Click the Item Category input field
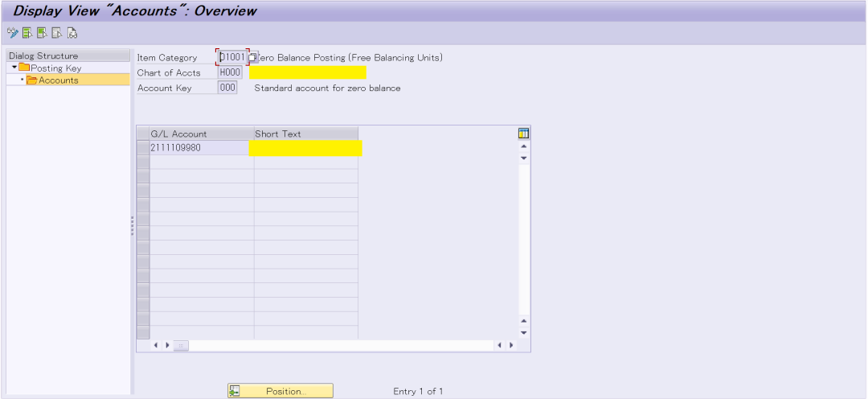The width and height of the screenshot is (868, 399). pos(232,57)
